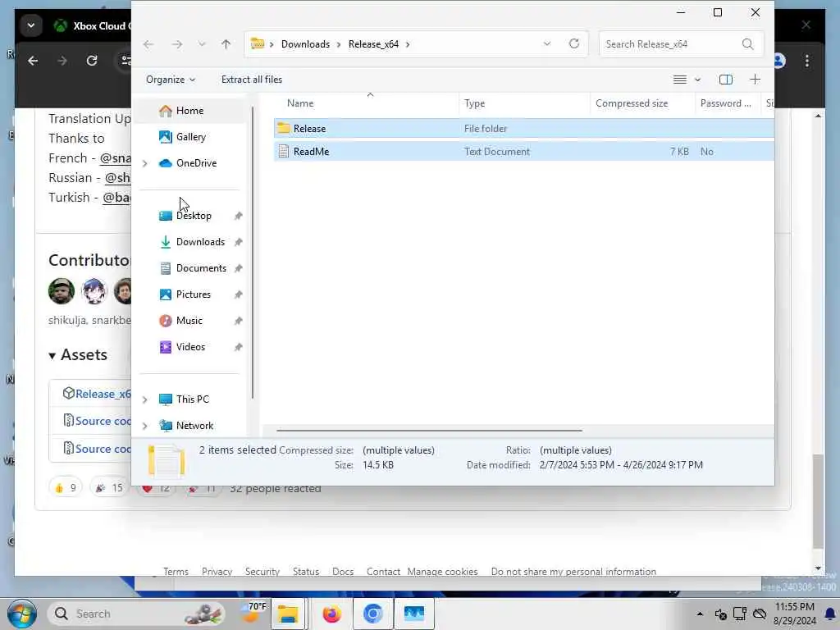The height and width of the screenshot is (630, 840).
Task: Expand chevron after Release_x64 in breadcrumb
Action: (408, 44)
